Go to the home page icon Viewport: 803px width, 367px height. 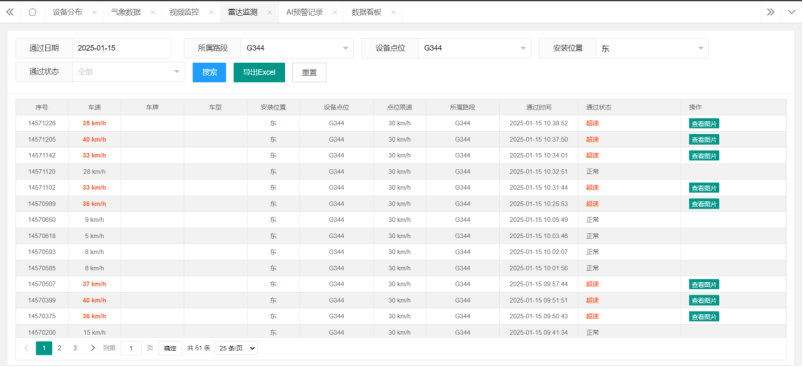[32, 12]
